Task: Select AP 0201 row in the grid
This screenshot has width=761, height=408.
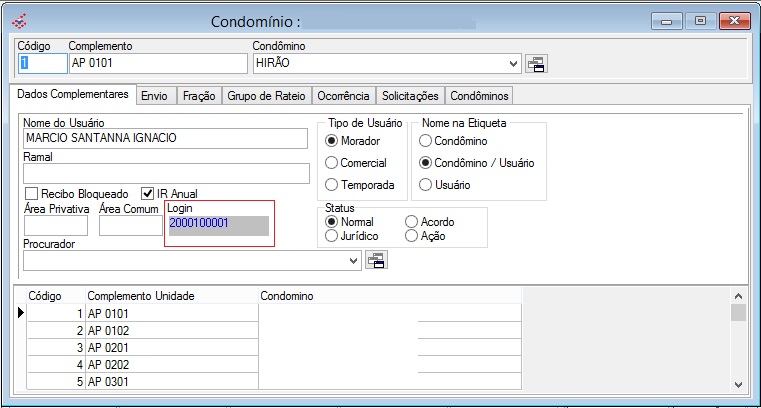Action: [x=170, y=347]
